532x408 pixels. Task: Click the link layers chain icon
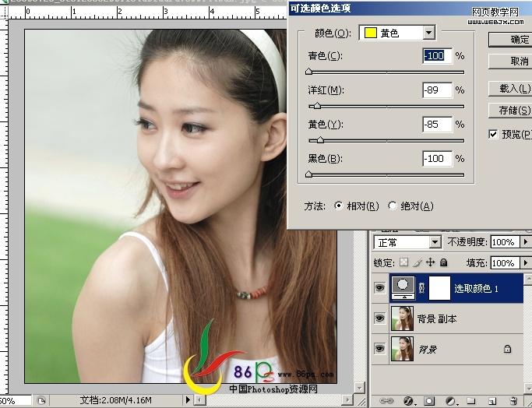[x=386, y=400]
